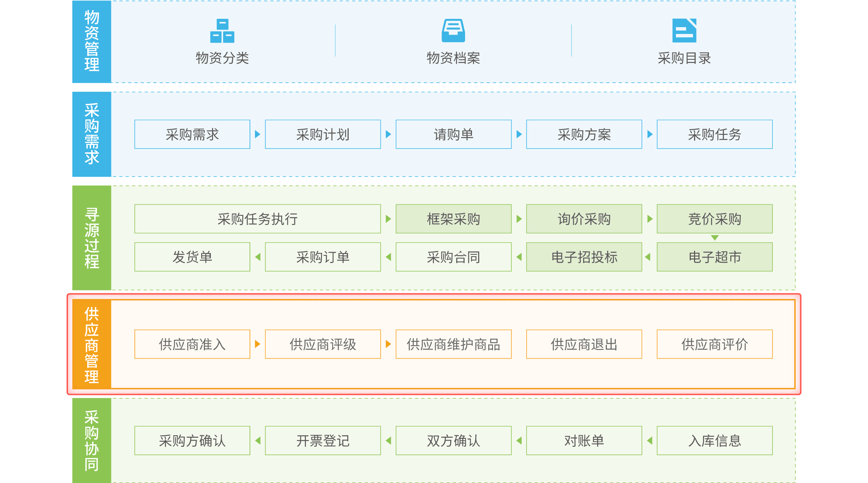
Task: Click arrow between 采购需求 and 采购计划
Action: (258, 134)
